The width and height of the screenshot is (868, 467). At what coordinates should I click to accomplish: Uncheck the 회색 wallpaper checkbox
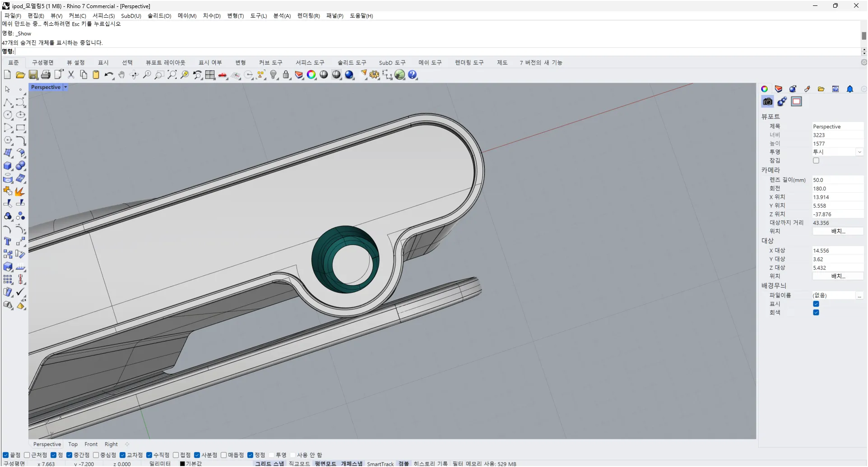click(816, 313)
